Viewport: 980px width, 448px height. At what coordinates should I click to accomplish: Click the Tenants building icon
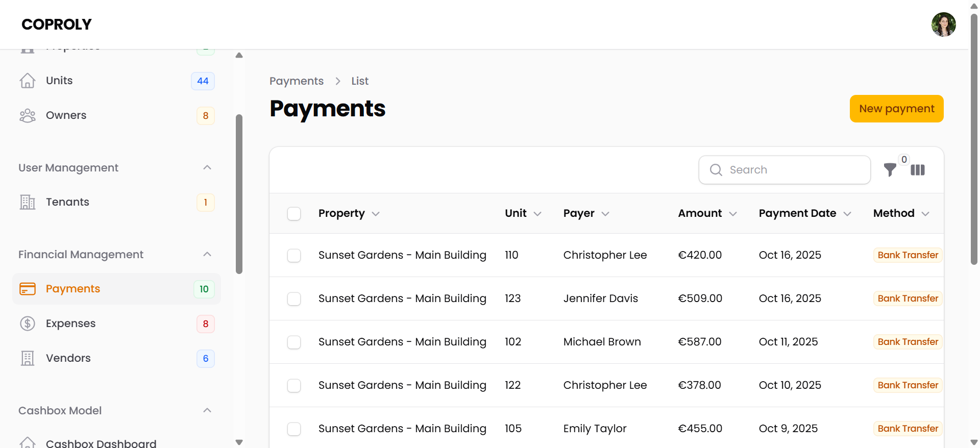[28, 202]
